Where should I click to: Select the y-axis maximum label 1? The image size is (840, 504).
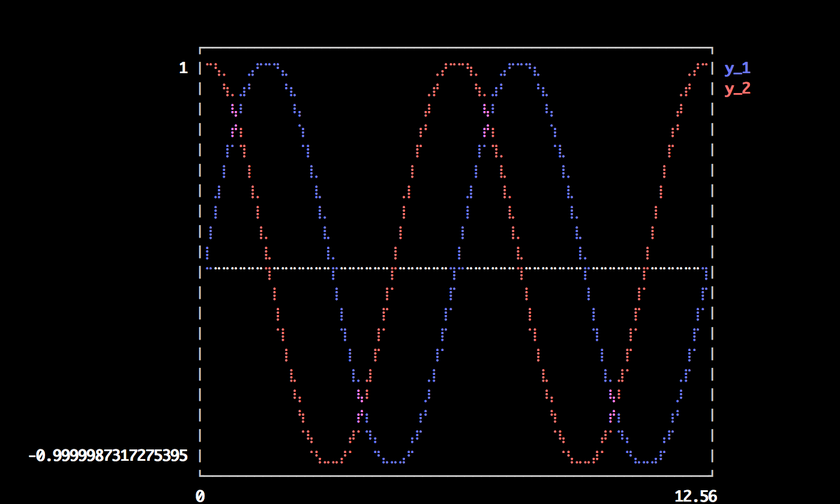183,68
